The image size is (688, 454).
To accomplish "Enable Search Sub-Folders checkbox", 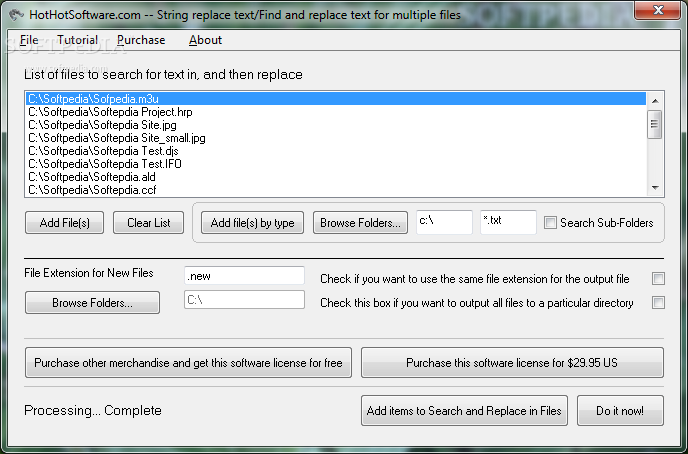I will point(550,222).
